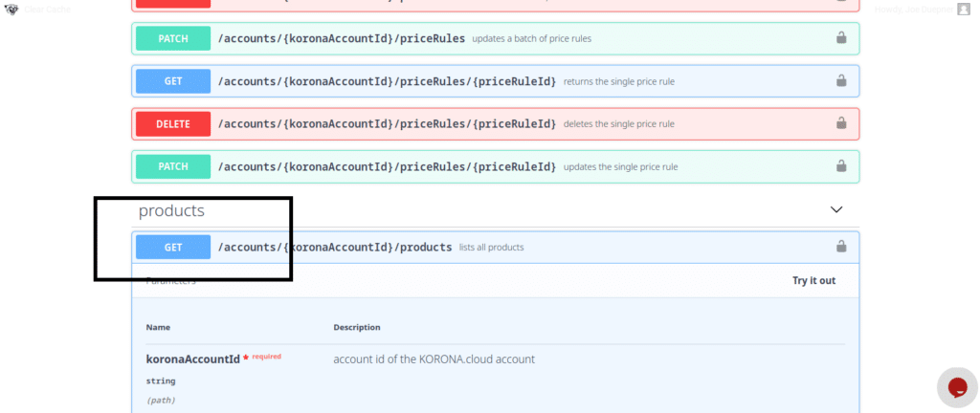980x413 pixels.
Task: Click lock icon on PATCH priceRules batch row
Action: click(x=841, y=38)
